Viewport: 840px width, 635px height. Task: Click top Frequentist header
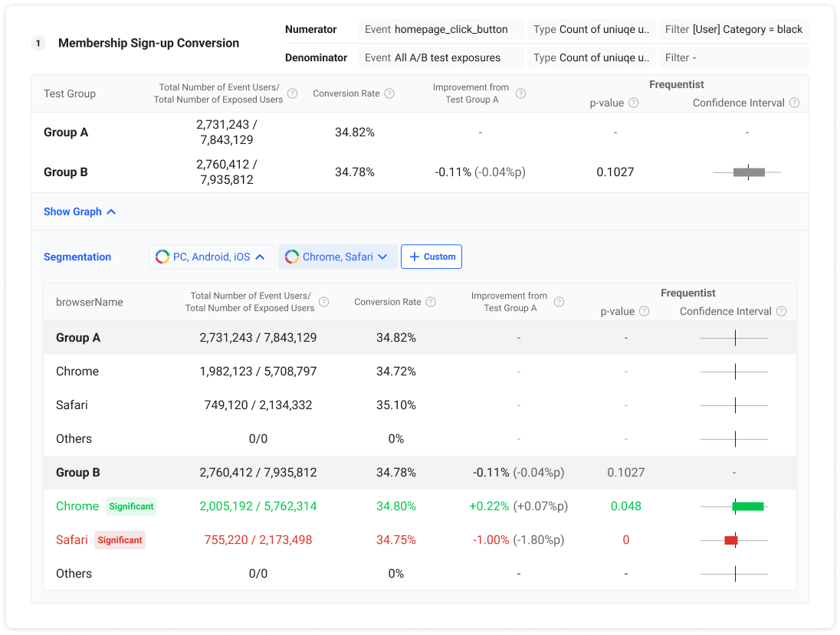pos(677,84)
